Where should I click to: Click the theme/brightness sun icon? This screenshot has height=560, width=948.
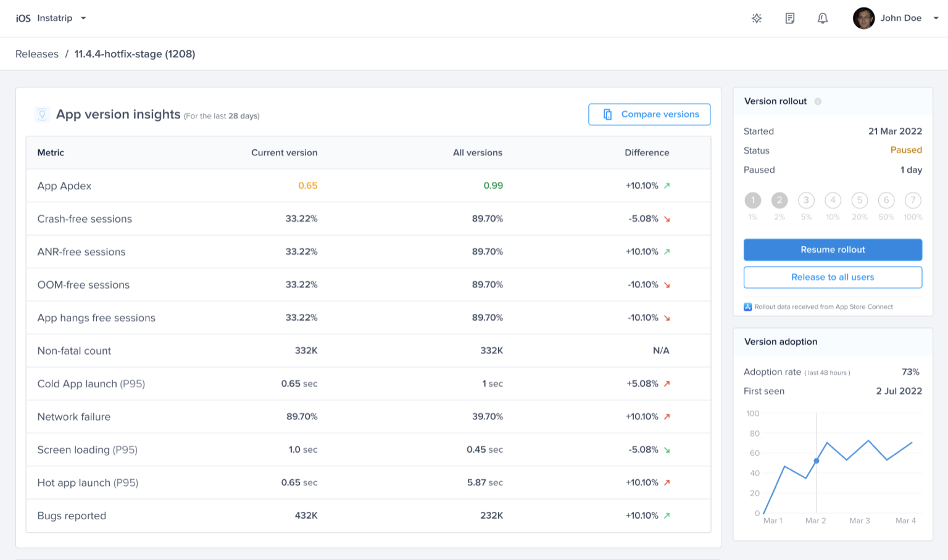click(x=757, y=19)
